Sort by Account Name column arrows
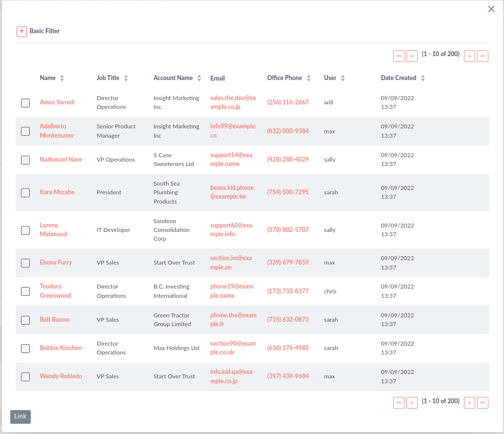Viewport: 504px width, 434px height. [199, 78]
